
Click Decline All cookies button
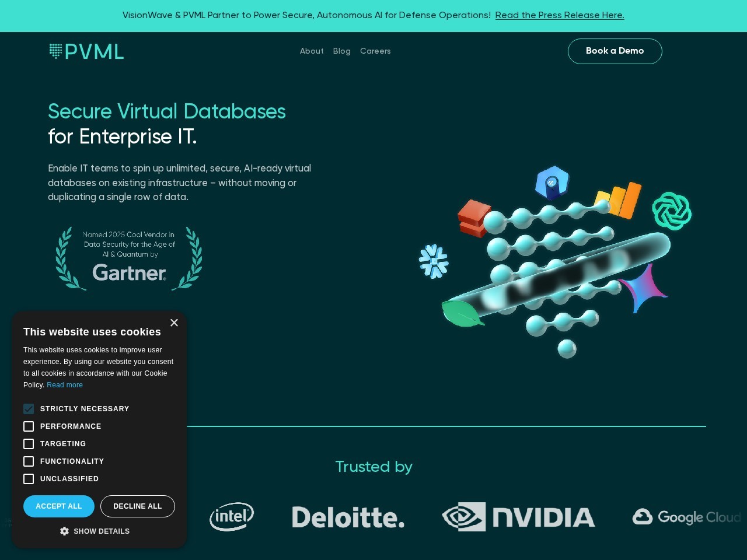[138, 506]
